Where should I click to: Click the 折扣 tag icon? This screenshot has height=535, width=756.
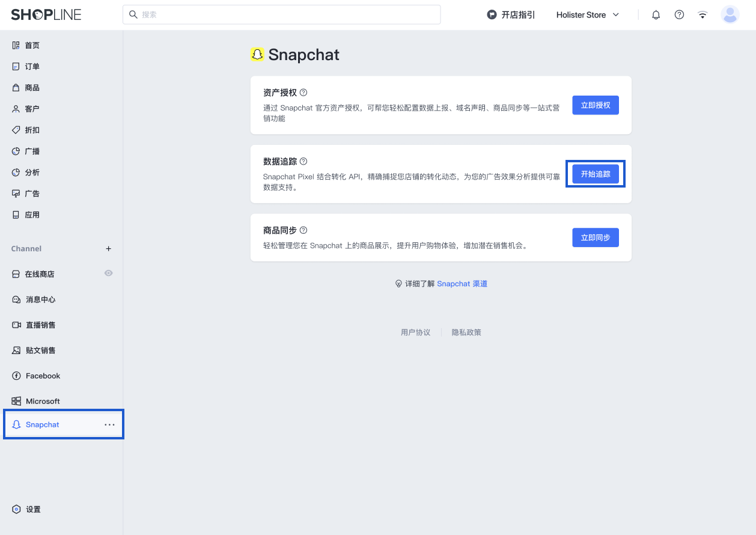pyautogui.click(x=16, y=130)
